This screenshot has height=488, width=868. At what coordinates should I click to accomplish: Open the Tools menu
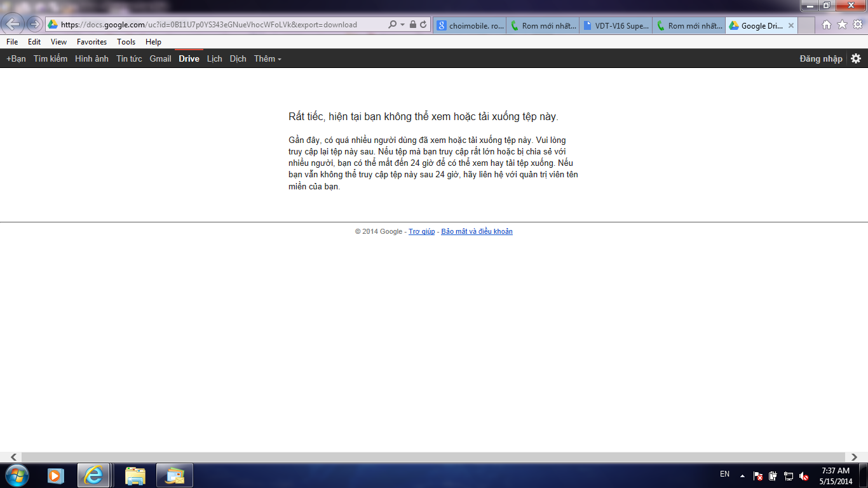coord(126,42)
